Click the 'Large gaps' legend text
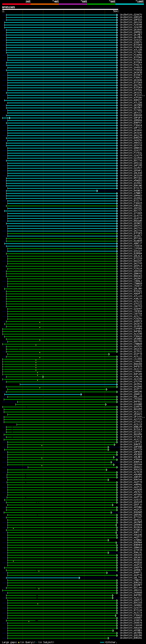Screen dimensions: 146x644 click(10, 642)
